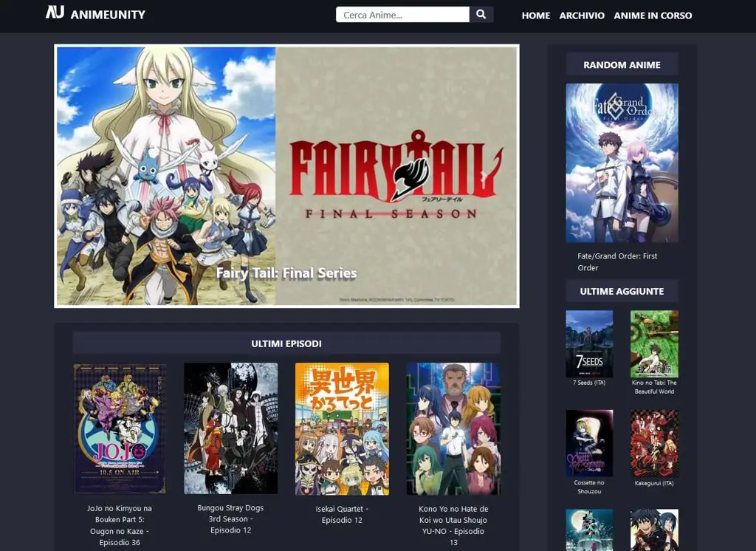Click the search magnifier icon

pos(481,15)
